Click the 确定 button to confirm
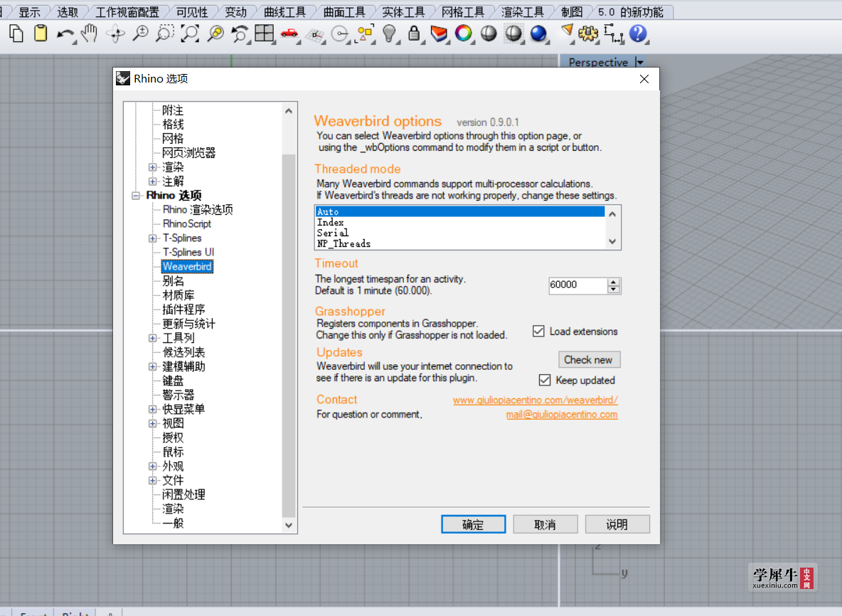The width and height of the screenshot is (842, 616). [473, 524]
